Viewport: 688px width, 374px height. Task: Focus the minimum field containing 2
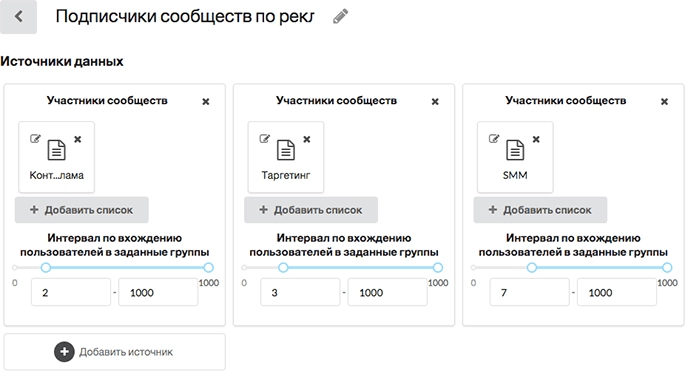(71, 292)
